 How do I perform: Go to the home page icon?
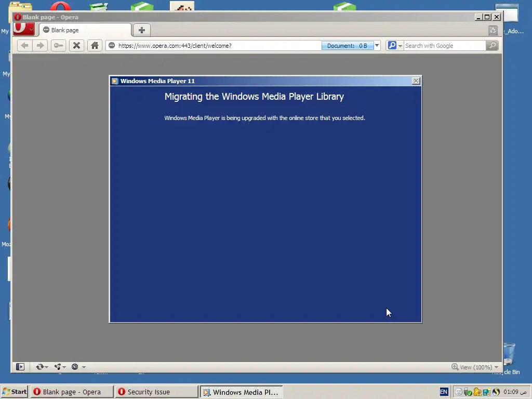tap(95, 46)
